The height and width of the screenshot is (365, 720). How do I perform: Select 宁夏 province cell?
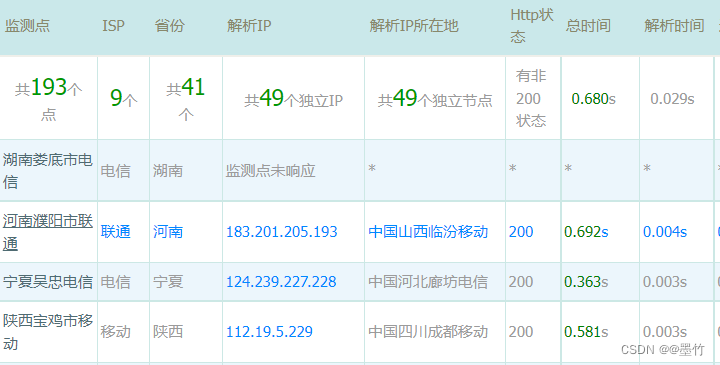coord(168,282)
